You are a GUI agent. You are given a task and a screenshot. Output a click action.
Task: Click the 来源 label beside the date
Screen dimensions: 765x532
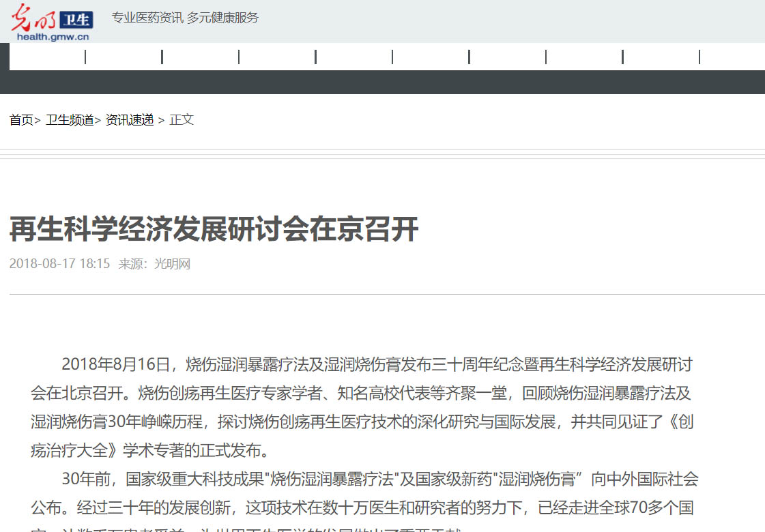pyautogui.click(x=131, y=264)
